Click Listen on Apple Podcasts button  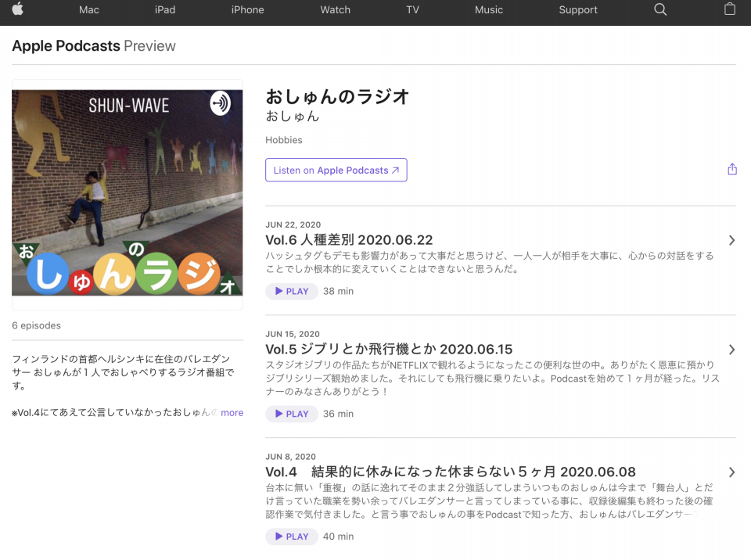pyautogui.click(x=336, y=170)
